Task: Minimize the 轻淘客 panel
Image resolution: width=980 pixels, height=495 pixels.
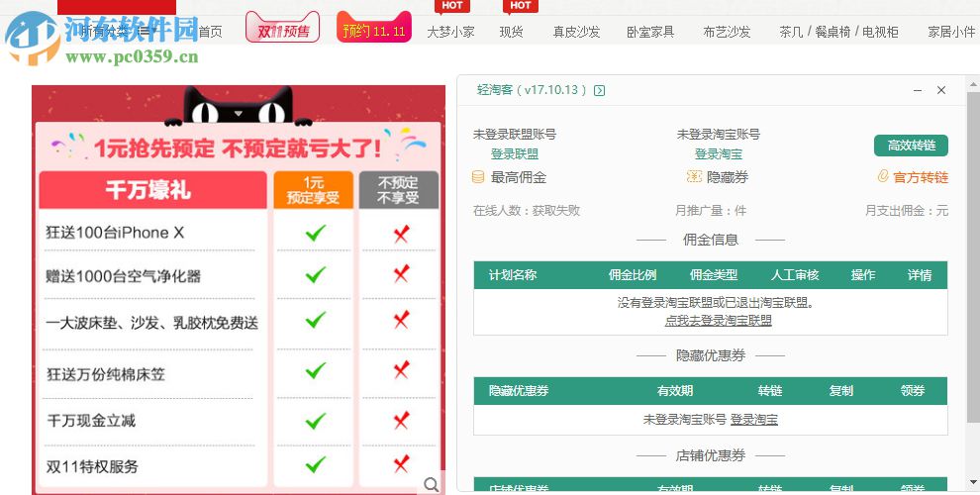Action: pos(918,91)
